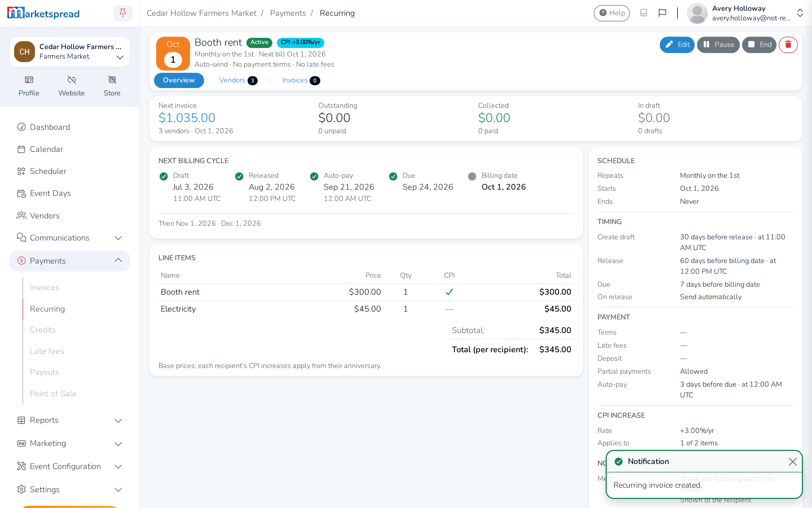812x508 pixels.
Task: Open the Payouts submenu item
Action: [44, 372]
